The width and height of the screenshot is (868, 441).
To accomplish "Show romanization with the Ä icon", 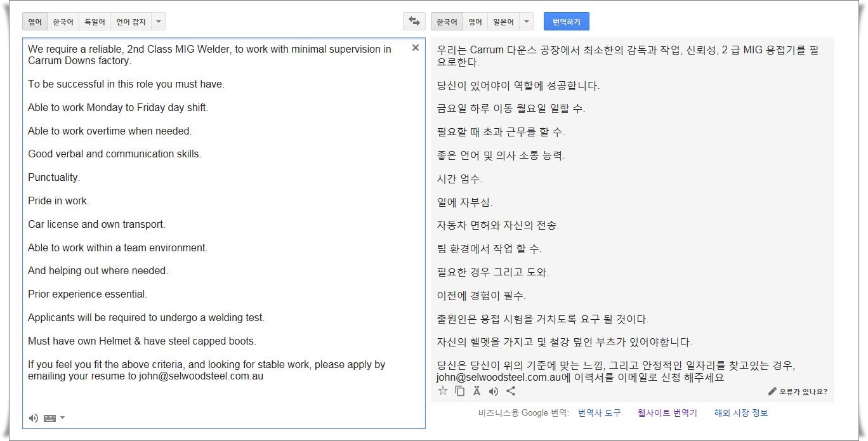I will click(477, 392).
